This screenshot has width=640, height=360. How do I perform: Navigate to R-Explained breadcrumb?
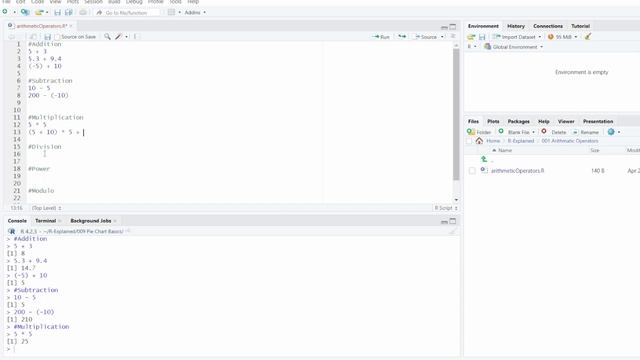click(x=521, y=141)
